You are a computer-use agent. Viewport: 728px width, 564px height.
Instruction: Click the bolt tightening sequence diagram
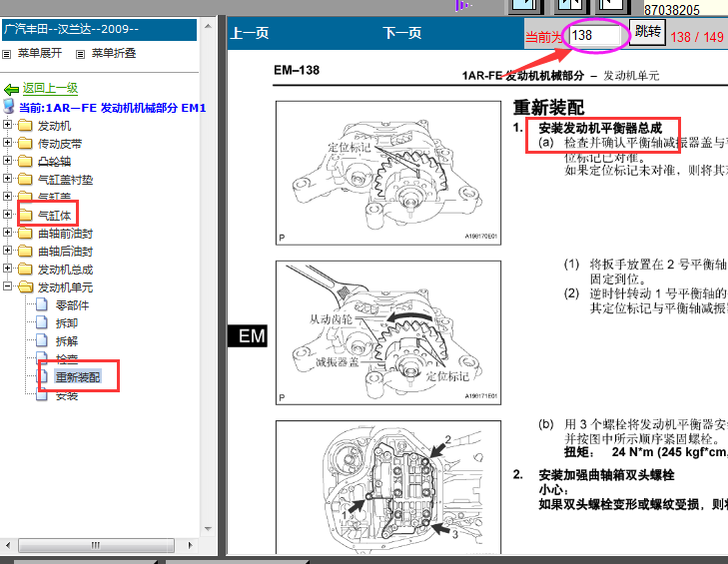tap(388, 487)
